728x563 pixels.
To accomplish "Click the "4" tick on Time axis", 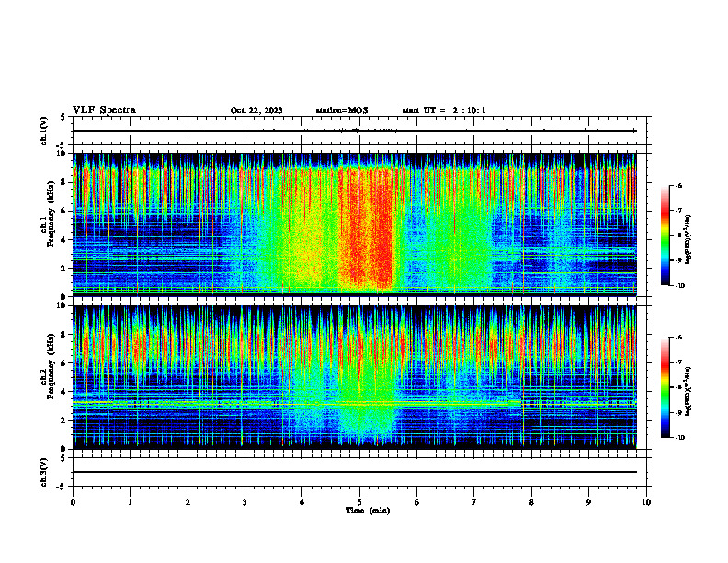I will tap(302, 502).
